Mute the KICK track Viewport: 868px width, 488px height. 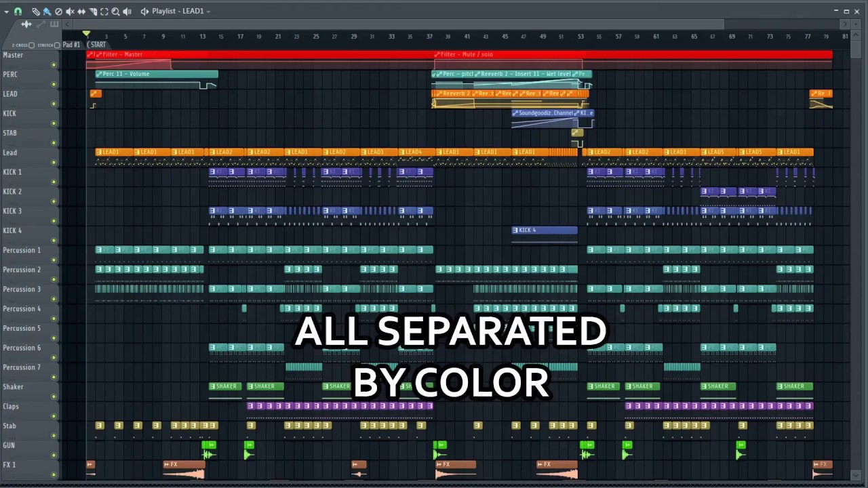click(54, 124)
